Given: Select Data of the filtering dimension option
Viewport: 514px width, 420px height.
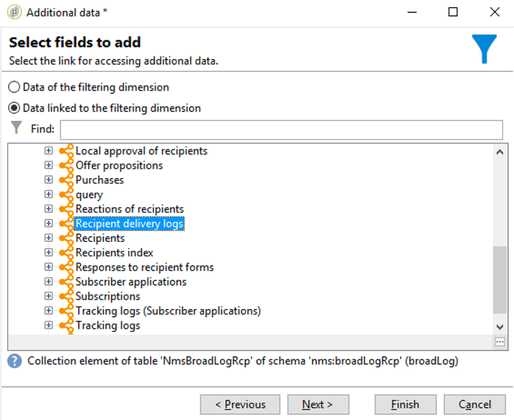Looking at the screenshot, I should [x=14, y=87].
